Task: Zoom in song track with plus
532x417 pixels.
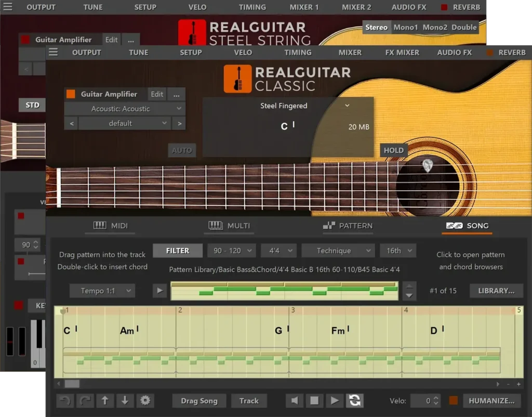Action: 519,384
